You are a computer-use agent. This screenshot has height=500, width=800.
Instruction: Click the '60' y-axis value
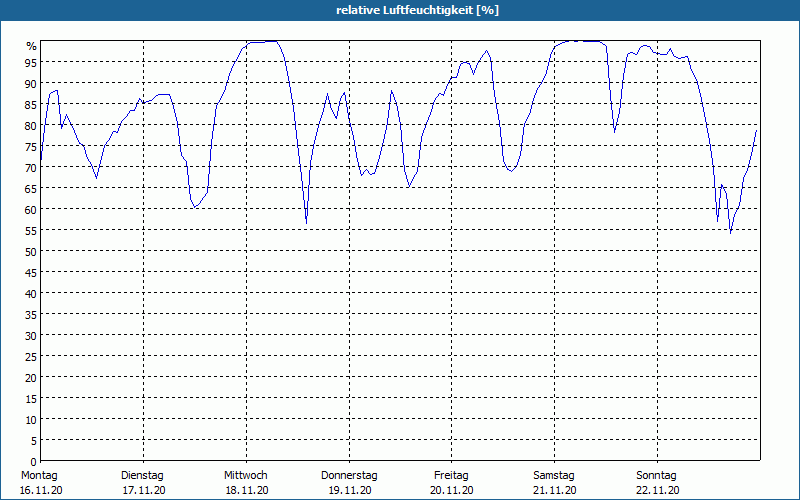tap(31, 210)
